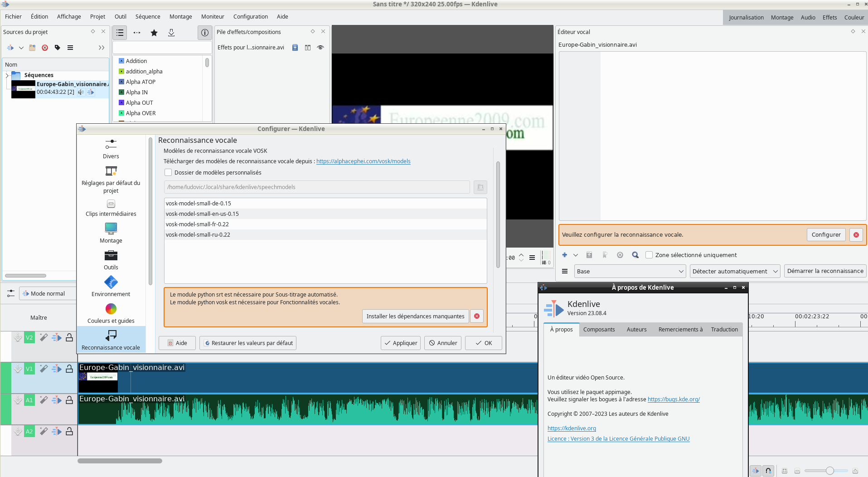
Task: Select the Outils settings page
Action: pyautogui.click(x=111, y=260)
